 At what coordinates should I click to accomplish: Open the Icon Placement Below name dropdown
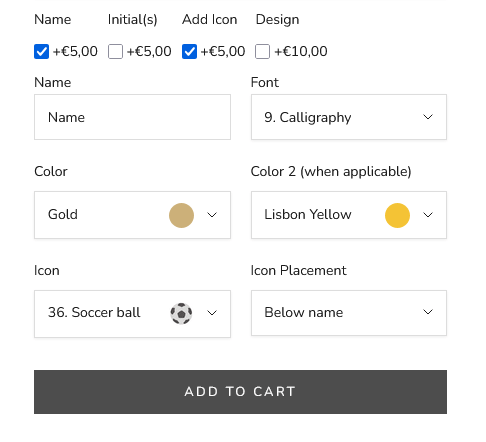tap(349, 313)
